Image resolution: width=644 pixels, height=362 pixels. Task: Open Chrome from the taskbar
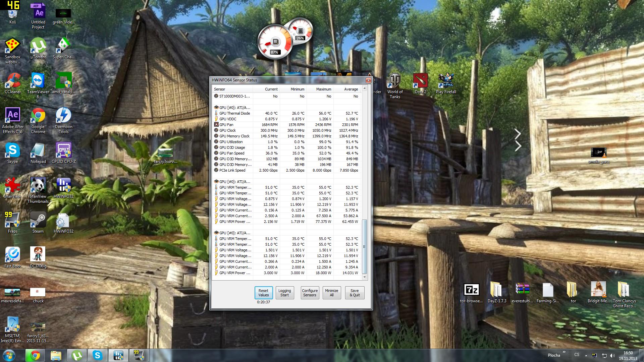[x=35, y=355]
